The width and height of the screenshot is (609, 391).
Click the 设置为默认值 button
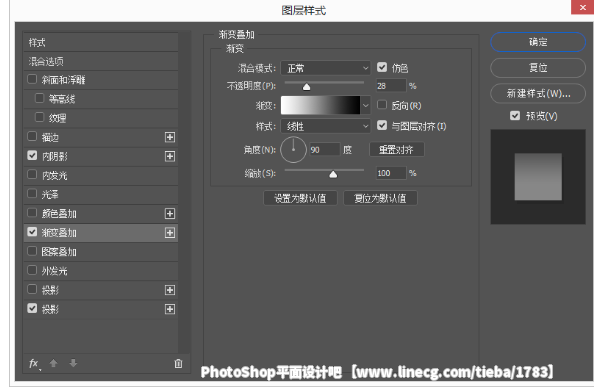coord(300,198)
